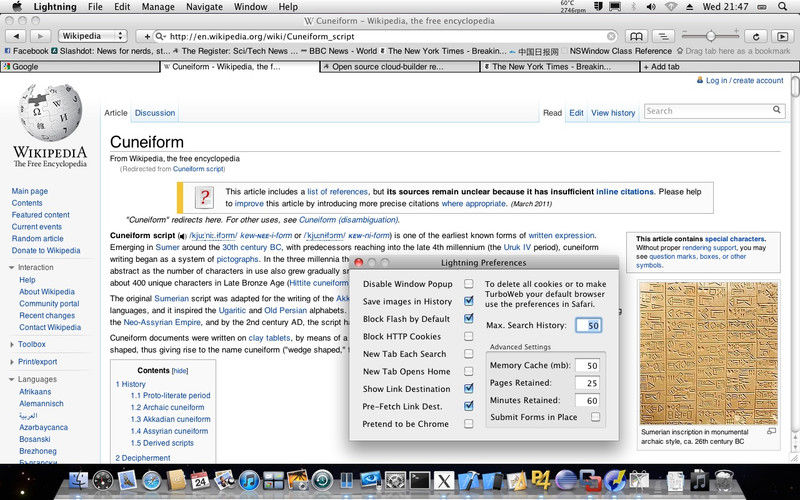
Task: Click the plus add-bookmark icon beside URL
Action: coord(147,36)
